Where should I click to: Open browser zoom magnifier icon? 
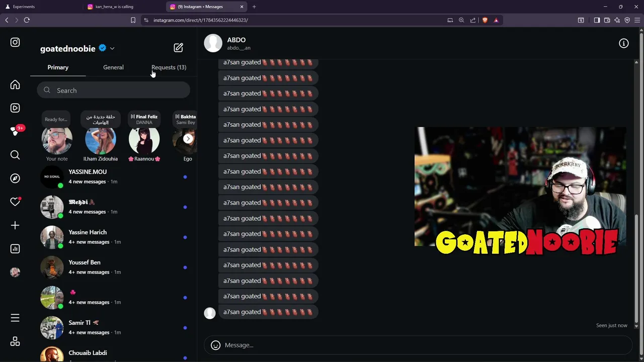tap(461, 20)
